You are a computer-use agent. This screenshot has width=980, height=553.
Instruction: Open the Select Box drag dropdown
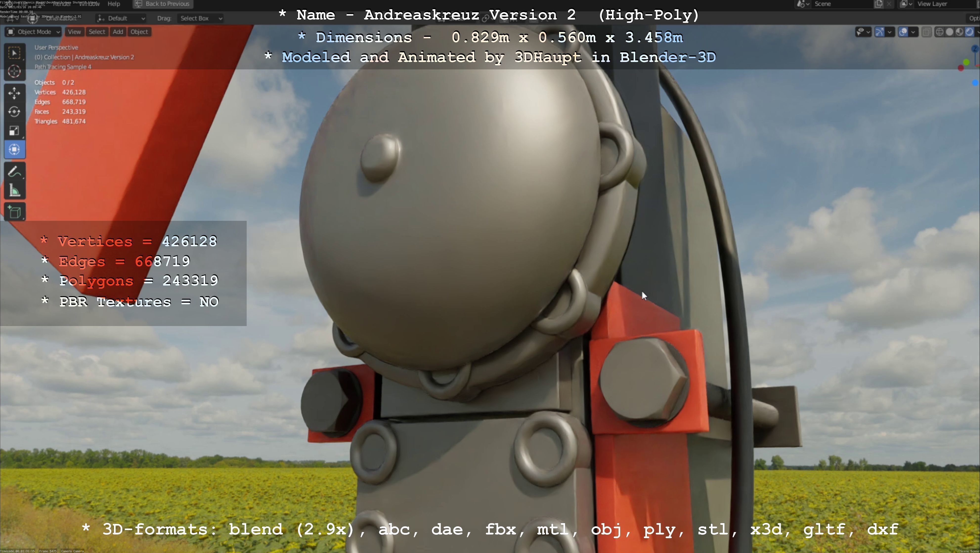click(x=200, y=18)
